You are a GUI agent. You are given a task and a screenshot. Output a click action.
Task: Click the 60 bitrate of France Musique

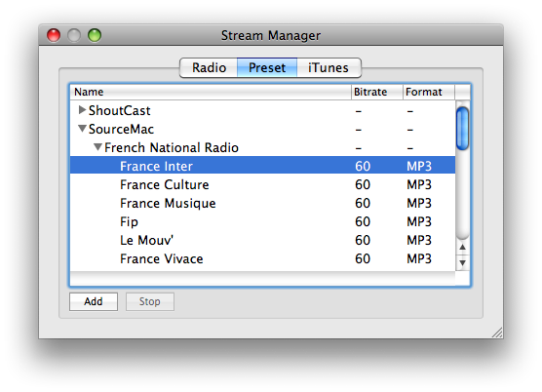point(363,203)
